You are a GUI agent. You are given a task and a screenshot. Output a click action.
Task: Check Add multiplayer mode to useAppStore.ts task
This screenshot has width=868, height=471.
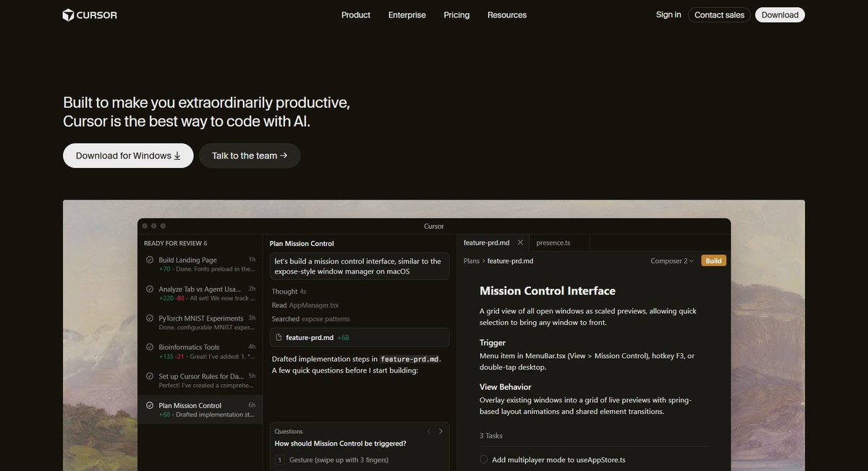[x=484, y=459]
